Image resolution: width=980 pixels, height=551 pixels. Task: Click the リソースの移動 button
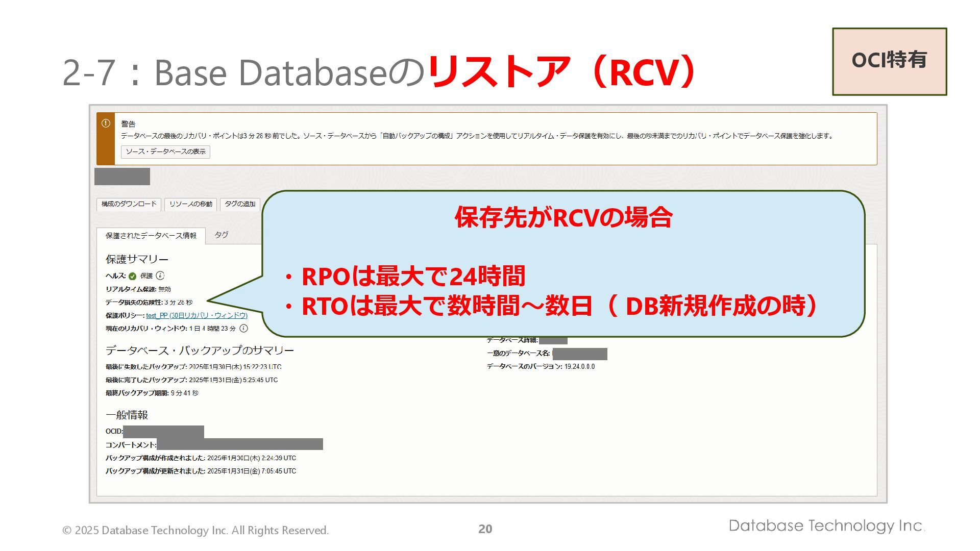(x=190, y=204)
